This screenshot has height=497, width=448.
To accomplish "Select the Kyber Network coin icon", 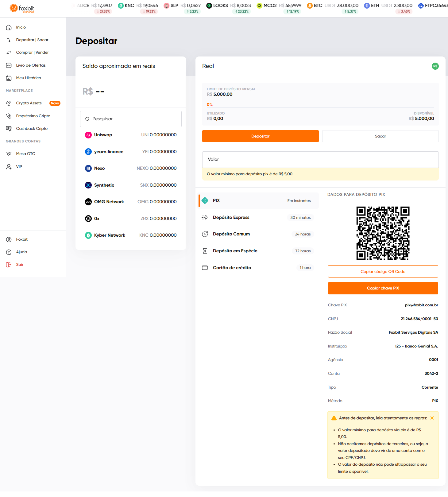I will (x=88, y=235).
